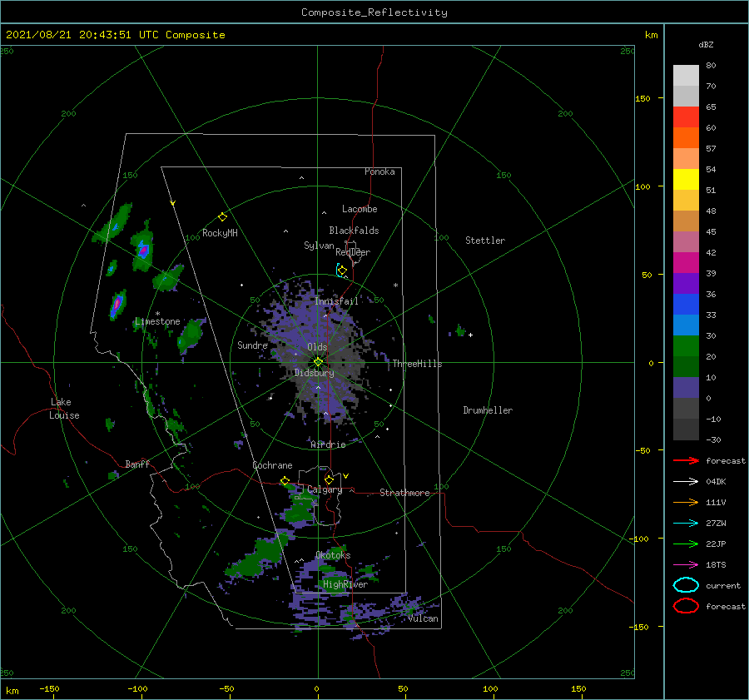The image size is (749, 700).
Task: Click the Strathmore label
Action: pos(404,493)
